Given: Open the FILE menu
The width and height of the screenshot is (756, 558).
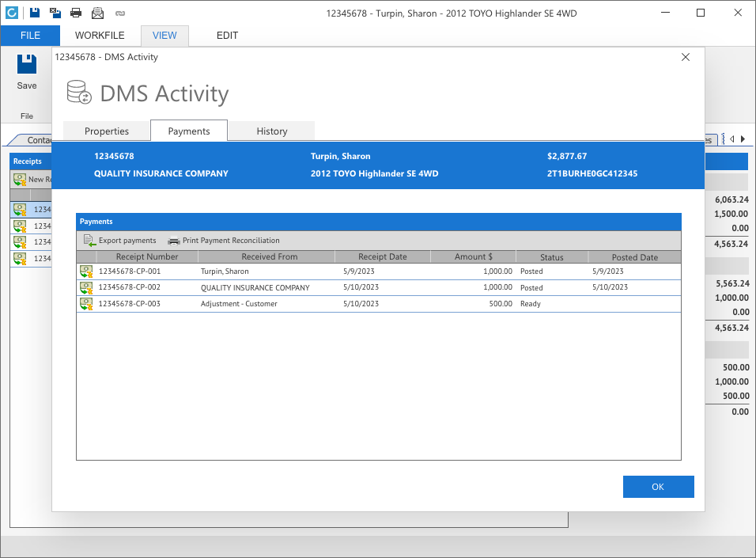Looking at the screenshot, I should tap(30, 36).
